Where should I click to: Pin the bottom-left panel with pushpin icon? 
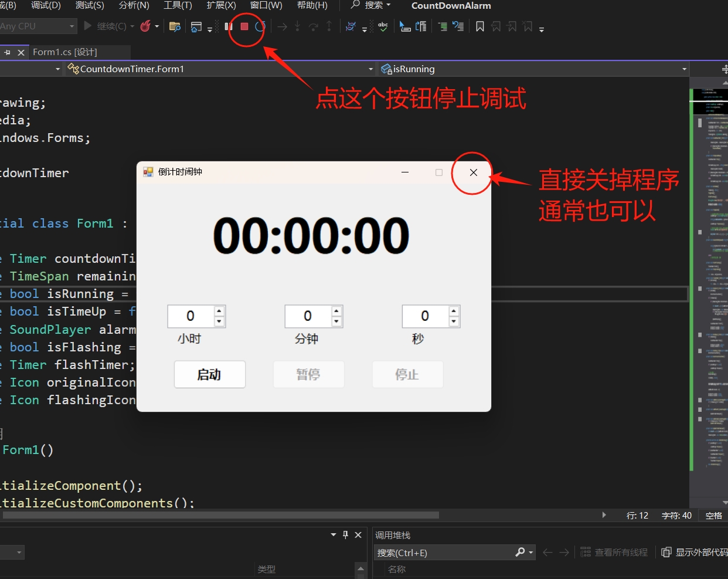click(345, 534)
